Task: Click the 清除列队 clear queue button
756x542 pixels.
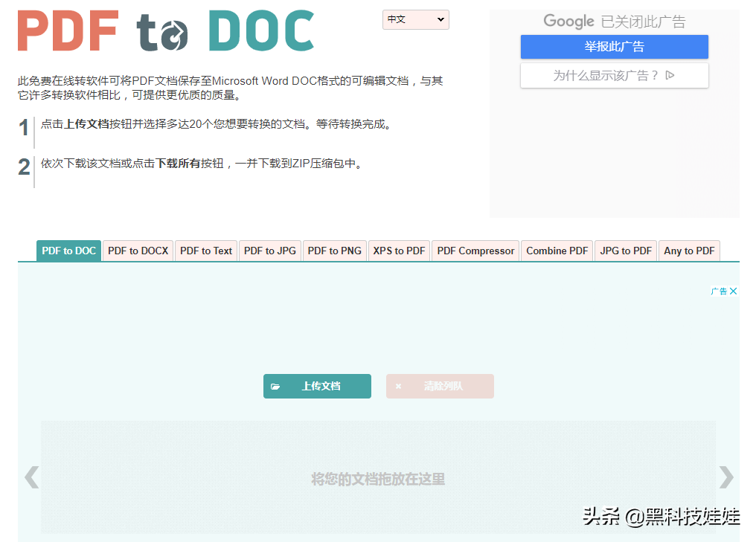Action: [440, 387]
